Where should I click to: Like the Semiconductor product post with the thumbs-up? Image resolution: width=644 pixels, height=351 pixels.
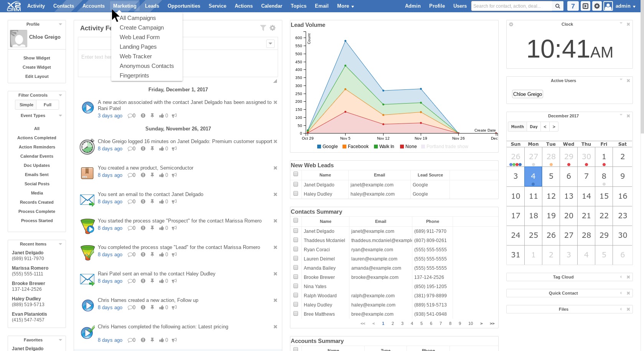[161, 175]
